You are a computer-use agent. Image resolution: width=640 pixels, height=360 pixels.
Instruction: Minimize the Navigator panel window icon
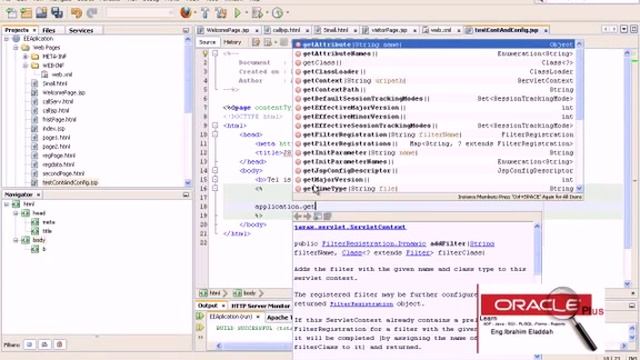(186, 195)
